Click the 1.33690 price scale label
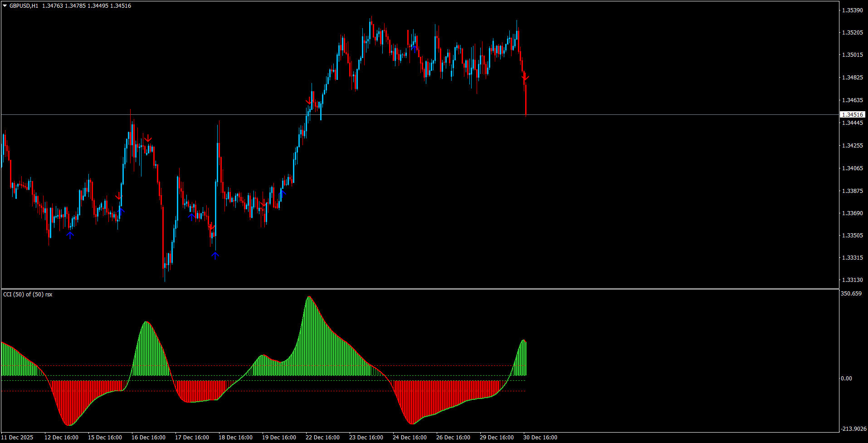868x443 pixels. pyautogui.click(x=853, y=213)
